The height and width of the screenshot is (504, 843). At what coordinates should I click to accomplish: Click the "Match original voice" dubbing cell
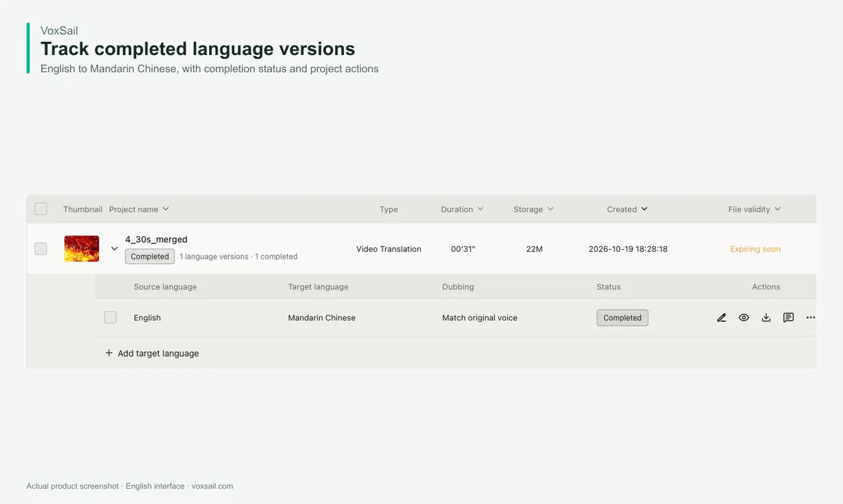480,318
